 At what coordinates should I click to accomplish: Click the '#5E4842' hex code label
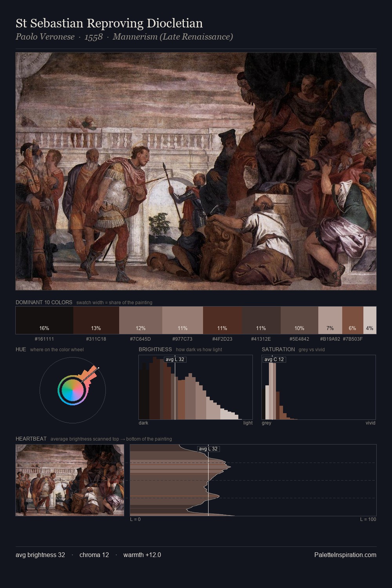click(x=299, y=339)
